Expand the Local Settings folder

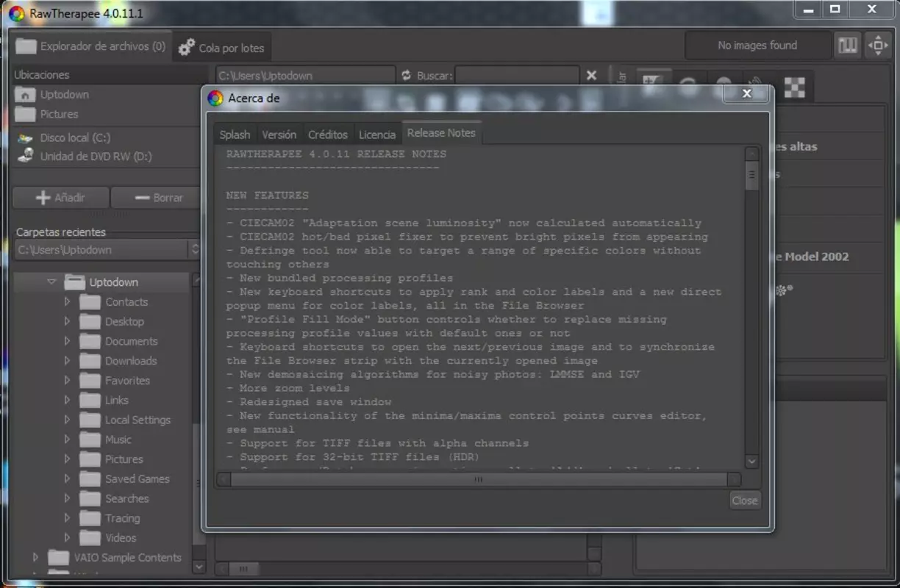point(68,420)
